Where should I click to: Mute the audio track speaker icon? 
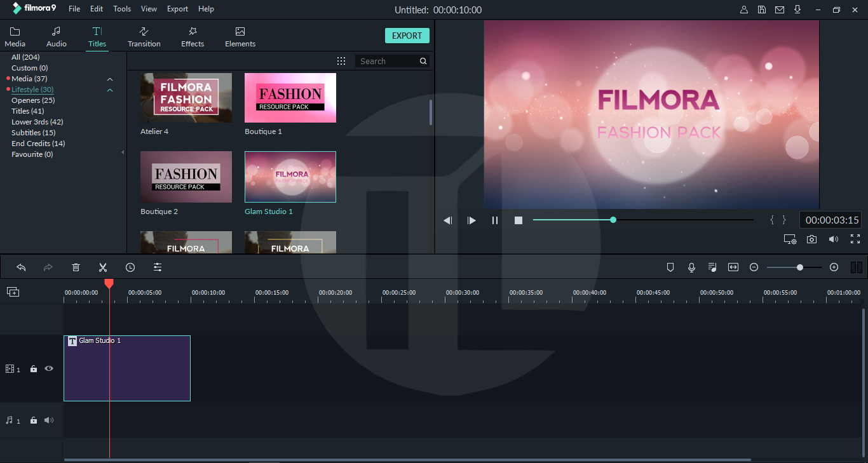click(x=48, y=420)
